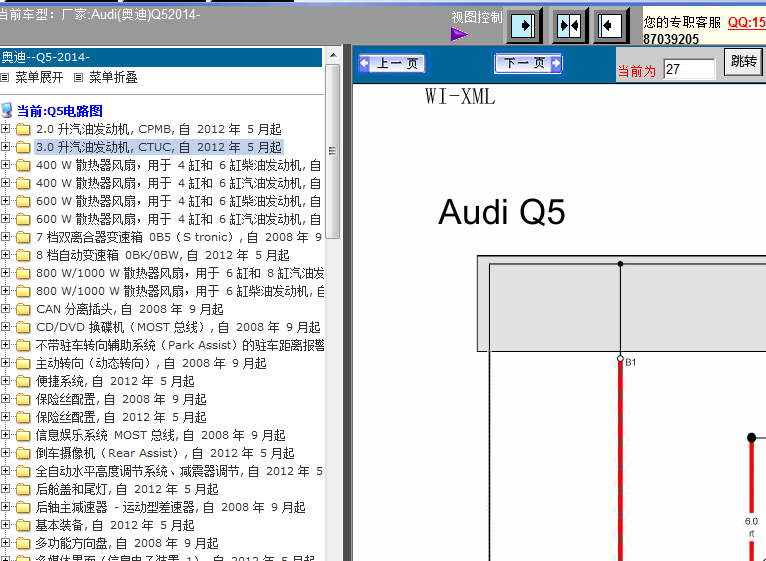Expand the 基本装备 node
Screen dimensions: 766x561
(5, 525)
